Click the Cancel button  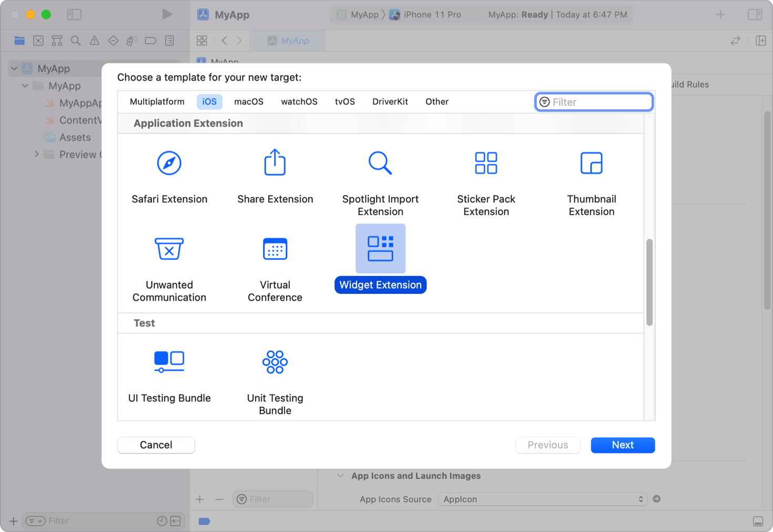[156, 445]
